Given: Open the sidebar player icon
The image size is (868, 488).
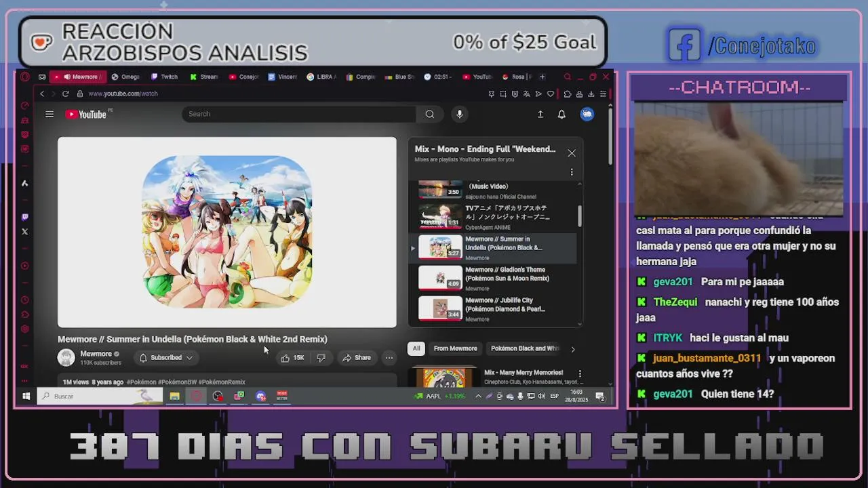Looking at the screenshot, I should pos(25,266).
